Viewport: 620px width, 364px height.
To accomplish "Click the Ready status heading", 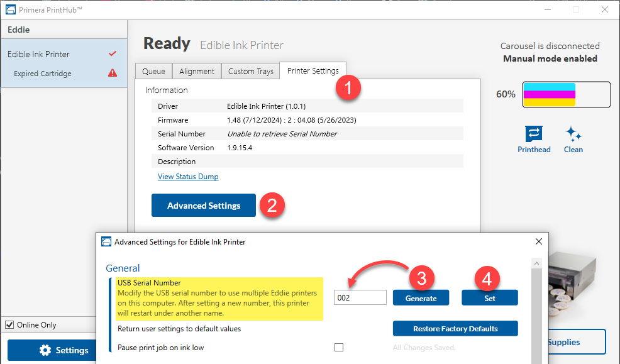I will [167, 43].
